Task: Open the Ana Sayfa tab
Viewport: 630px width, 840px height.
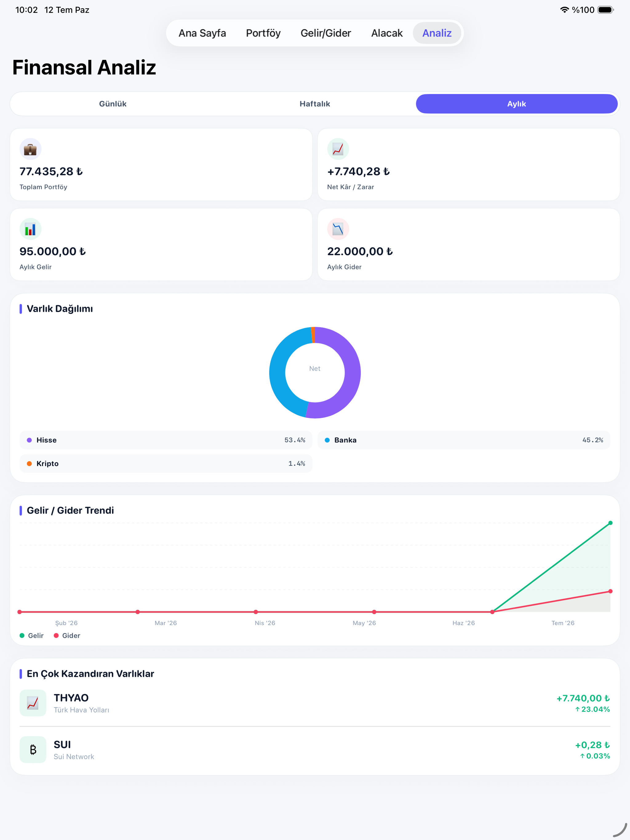Action: [x=202, y=33]
